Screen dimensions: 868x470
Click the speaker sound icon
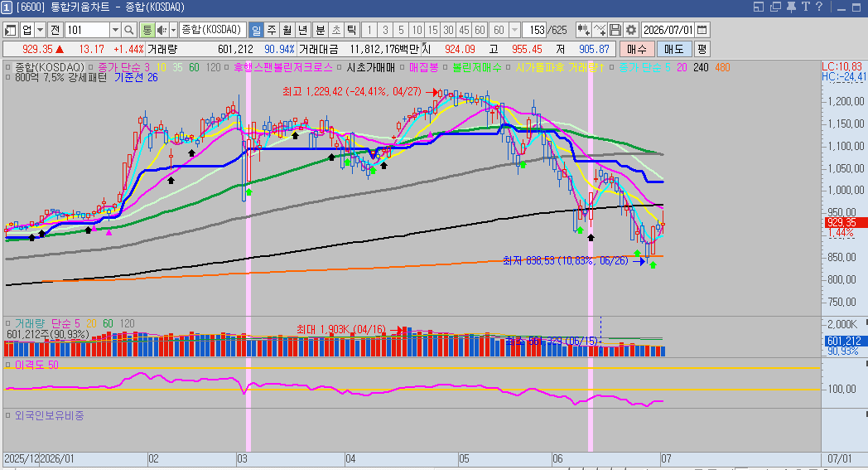[162, 30]
